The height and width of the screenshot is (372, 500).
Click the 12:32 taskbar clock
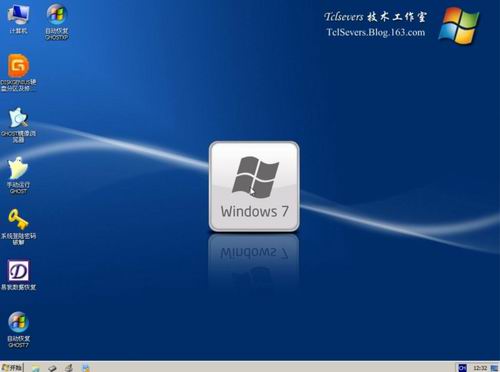480,368
